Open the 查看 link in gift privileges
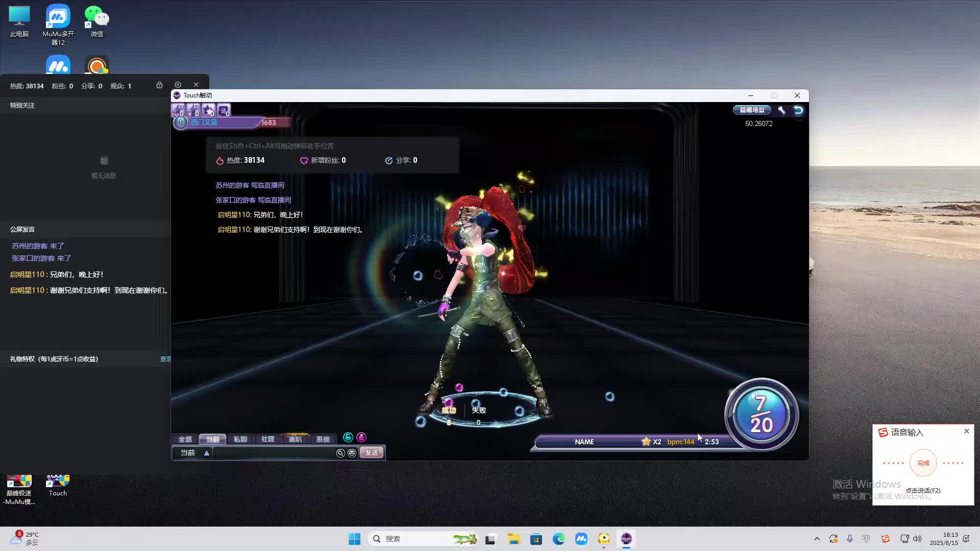The height and width of the screenshot is (551, 980). pos(165,359)
